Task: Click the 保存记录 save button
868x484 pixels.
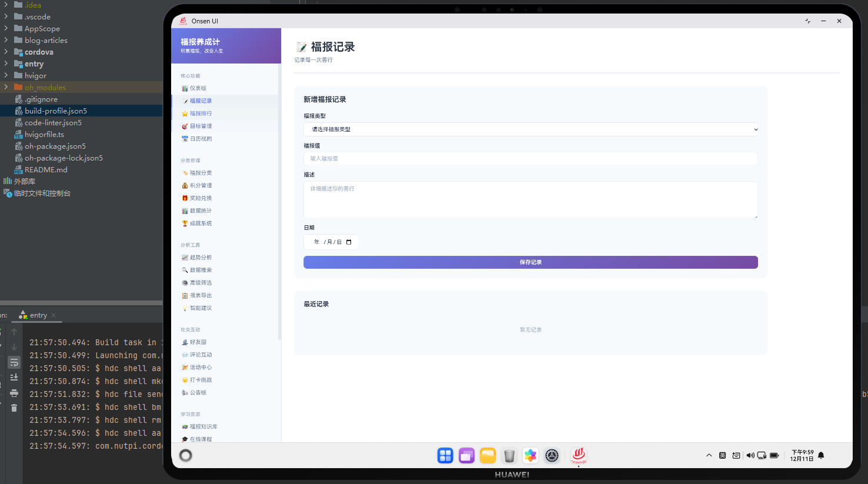Action: coord(530,262)
